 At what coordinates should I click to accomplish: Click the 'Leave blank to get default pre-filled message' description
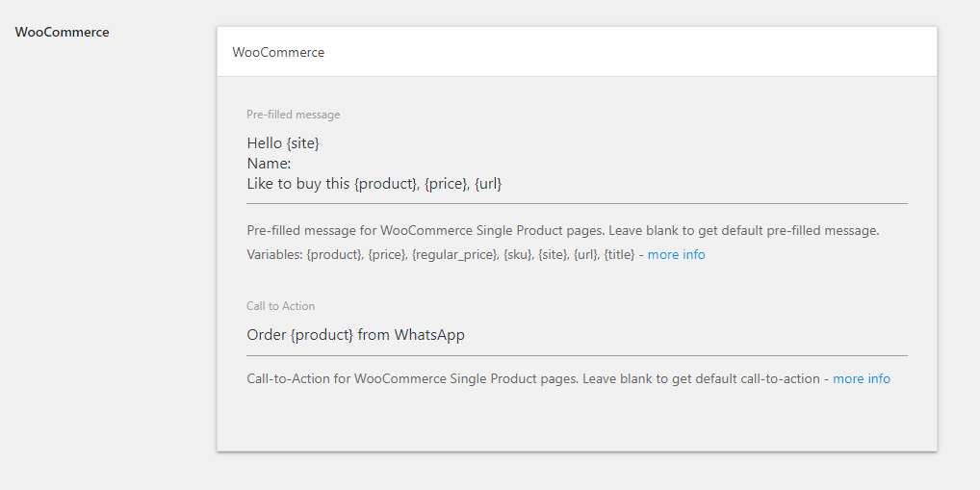click(x=563, y=231)
